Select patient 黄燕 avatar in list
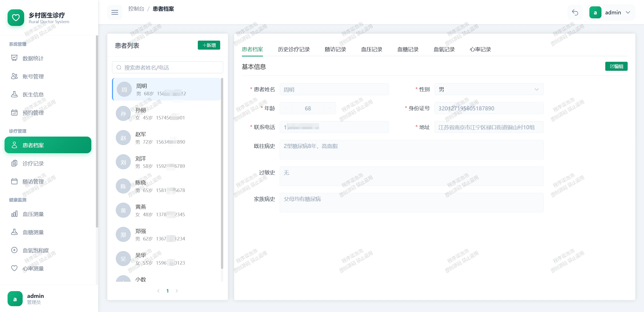The image size is (644, 312). coord(123,210)
